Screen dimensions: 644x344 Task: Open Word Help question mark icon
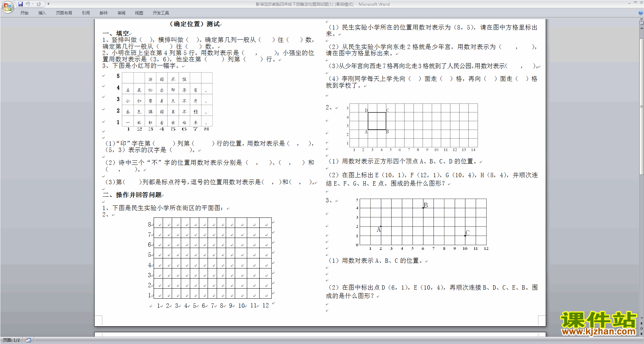[641, 13]
